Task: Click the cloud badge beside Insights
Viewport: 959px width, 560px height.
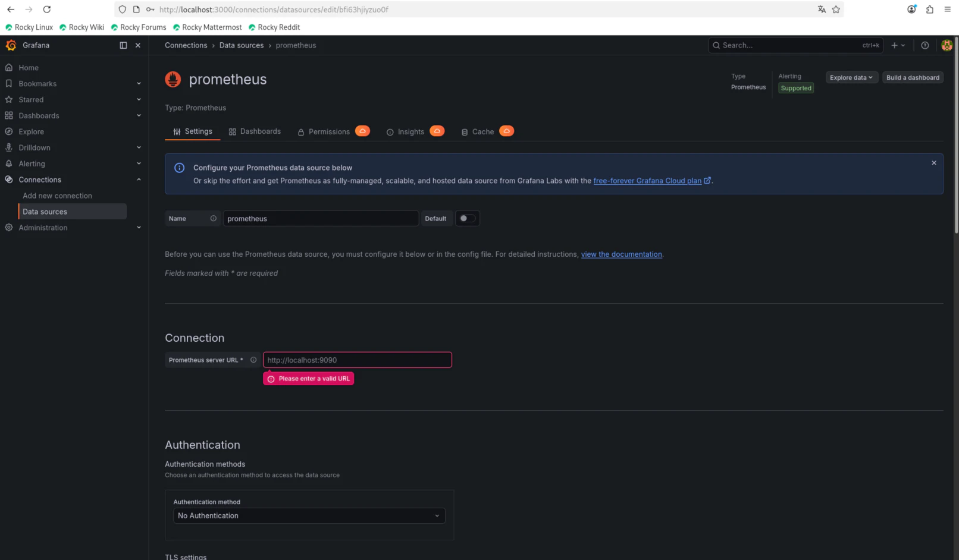Action: click(437, 131)
